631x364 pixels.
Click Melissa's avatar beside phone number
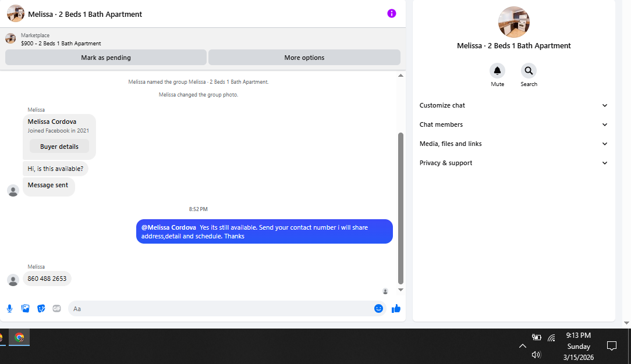tap(13, 280)
